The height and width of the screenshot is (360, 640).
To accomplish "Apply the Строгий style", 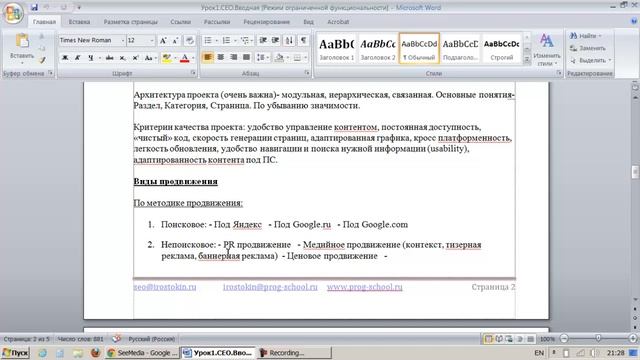I will tap(502, 48).
